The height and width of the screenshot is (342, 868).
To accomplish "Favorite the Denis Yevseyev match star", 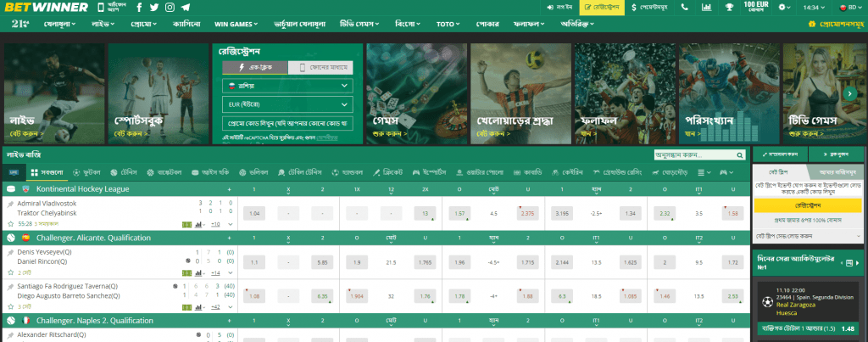I will pyautogui.click(x=10, y=272).
